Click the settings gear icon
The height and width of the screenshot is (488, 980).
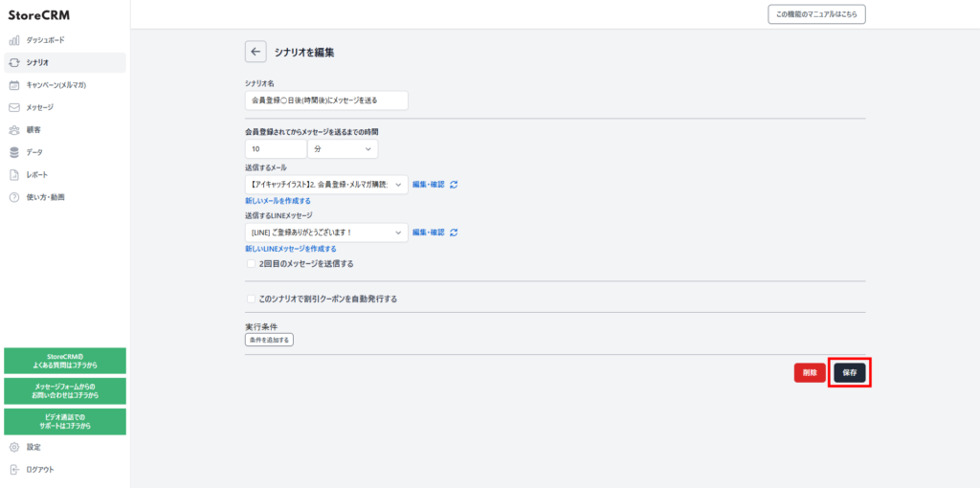pyautogui.click(x=15, y=448)
